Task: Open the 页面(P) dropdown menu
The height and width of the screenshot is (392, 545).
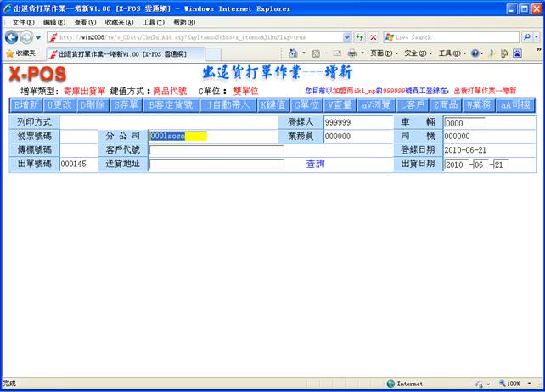Action: tap(383, 53)
